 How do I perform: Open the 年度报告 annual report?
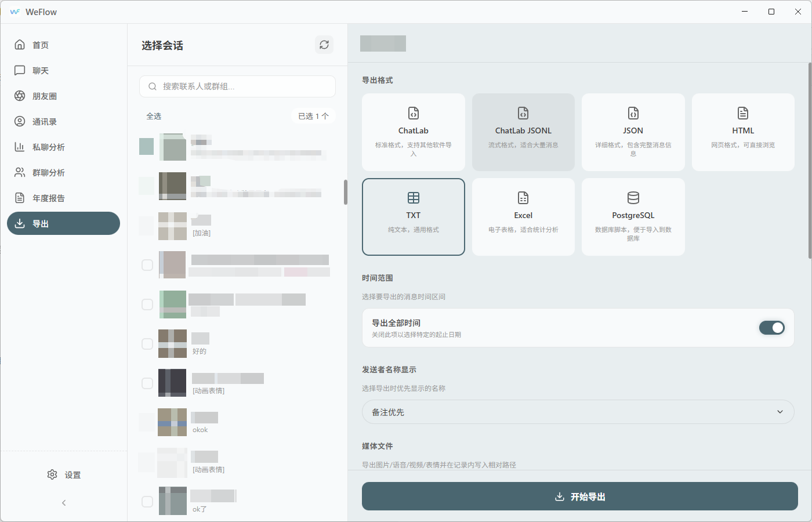(63, 198)
